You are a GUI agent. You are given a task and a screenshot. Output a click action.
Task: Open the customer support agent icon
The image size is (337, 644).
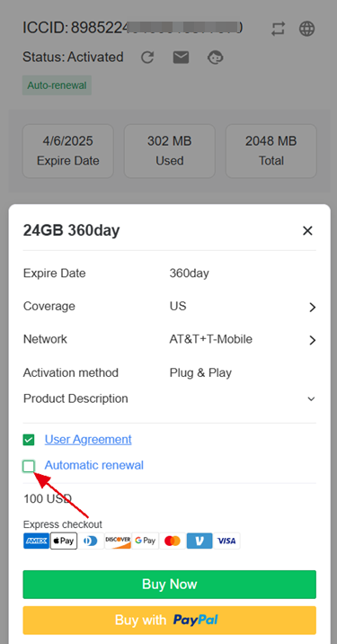215,57
